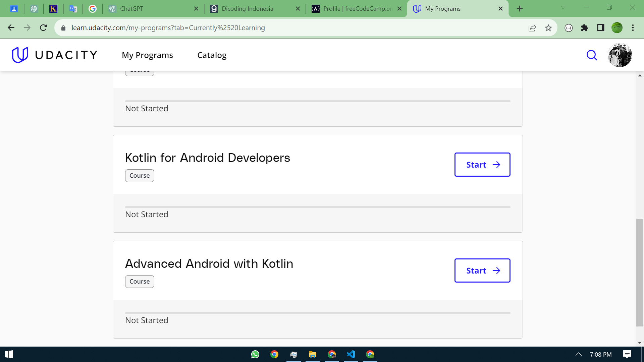Select the Catalog navigation item
The width and height of the screenshot is (644, 362).
point(212,55)
